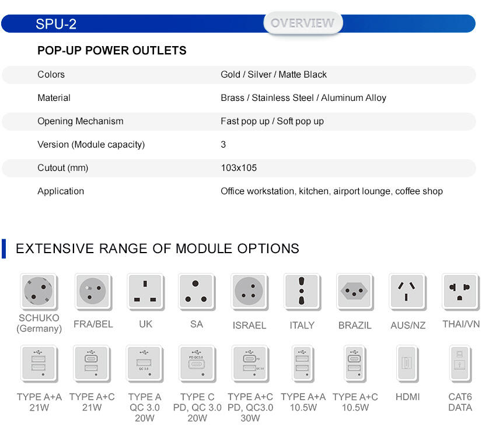Click the Pop-Up Power Outlets heading

tap(112, 51)
